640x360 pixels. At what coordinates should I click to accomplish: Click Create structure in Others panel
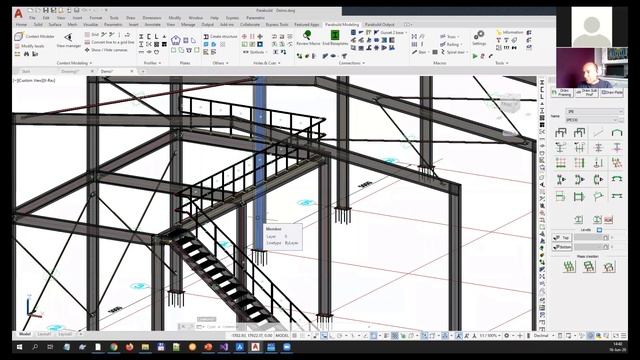tap(220, 36)
